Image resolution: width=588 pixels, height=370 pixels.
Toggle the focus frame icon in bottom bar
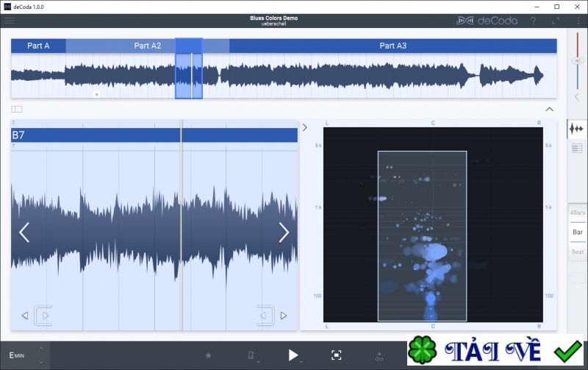coord(336,355)
